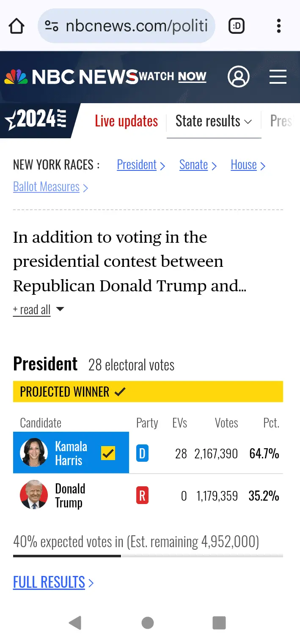The height and width of the screenshot is (644, 300).
Task: Open the Watch Now link
Action: pyautogui.click(x=173, y=77)
